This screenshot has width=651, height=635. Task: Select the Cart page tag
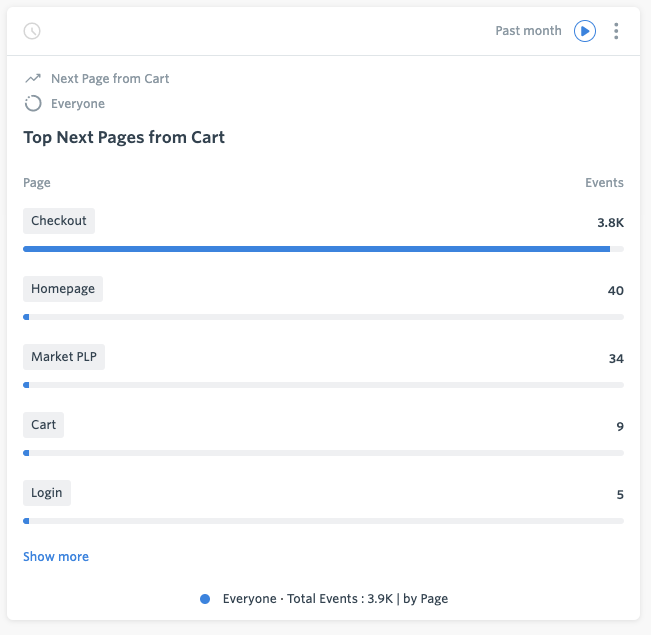(x=44, y=425)
